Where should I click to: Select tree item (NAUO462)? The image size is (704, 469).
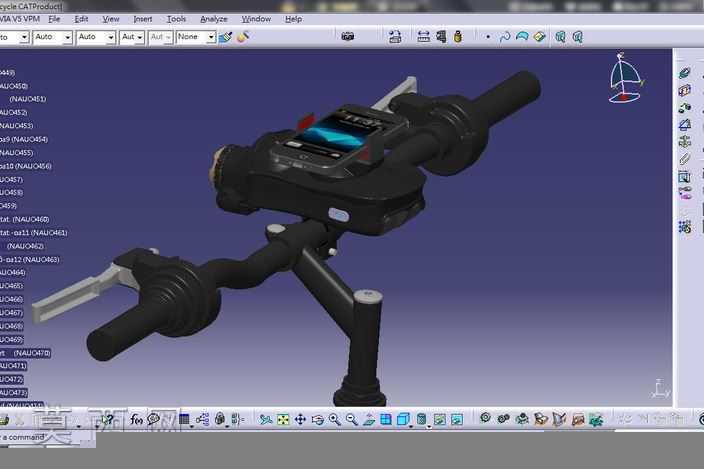point(26,246)
